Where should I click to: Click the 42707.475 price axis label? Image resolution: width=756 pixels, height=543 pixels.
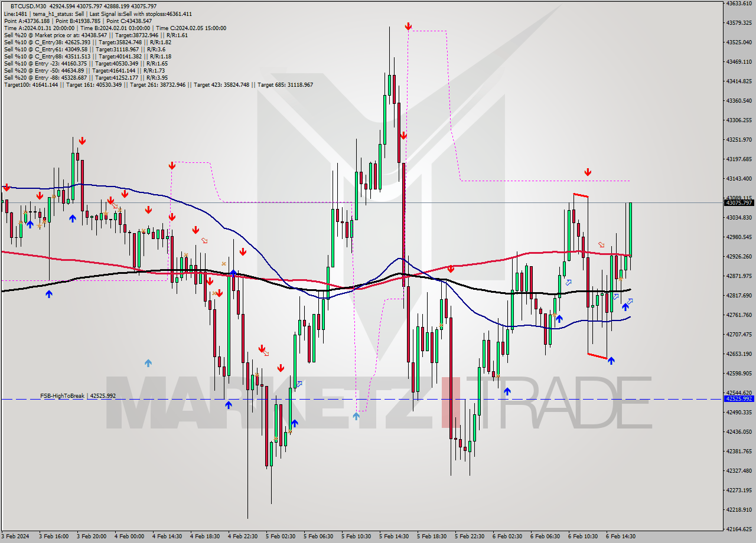[739, 334]
